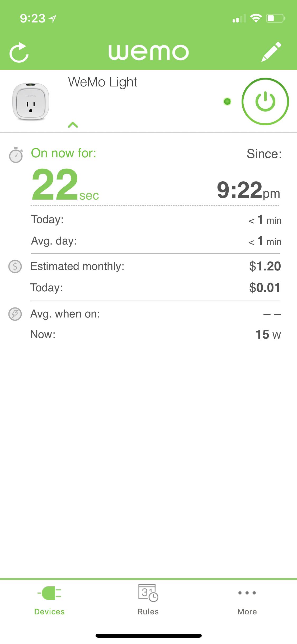The height and width of the screenshot is (644, 297).
Task: Tap the battery indicator in status bar
Action: click(275, 18)
